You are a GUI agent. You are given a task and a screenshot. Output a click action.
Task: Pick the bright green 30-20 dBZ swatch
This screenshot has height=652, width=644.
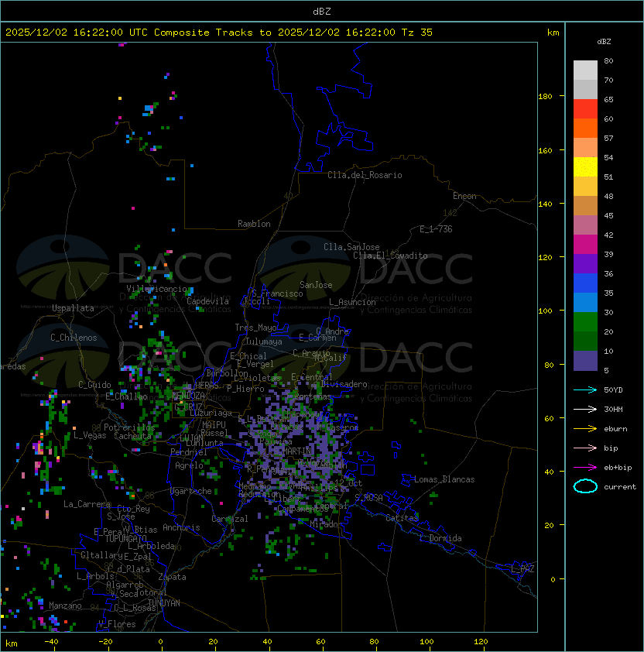coord(585,322)
